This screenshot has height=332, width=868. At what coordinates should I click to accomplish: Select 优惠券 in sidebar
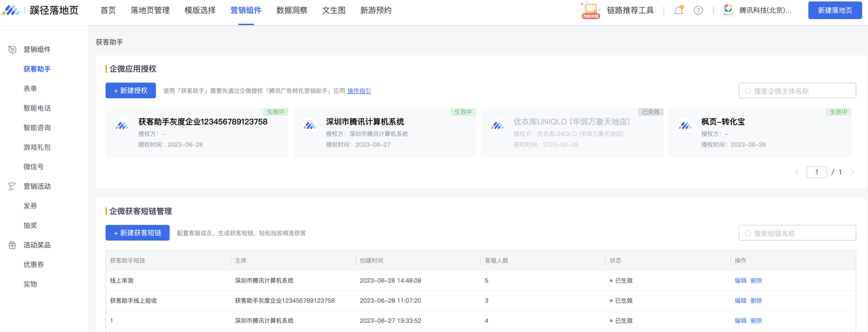click(x=34, y=264)
